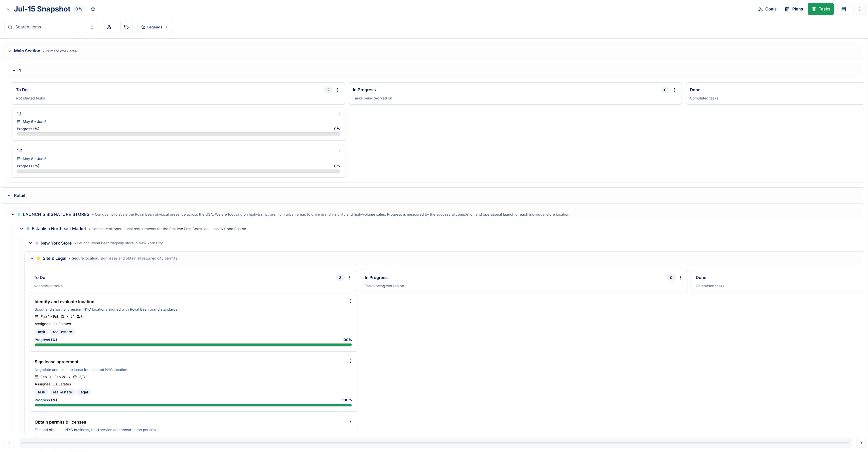Select the Tasks view tab
868x452 pixels.
click(821, 9)
